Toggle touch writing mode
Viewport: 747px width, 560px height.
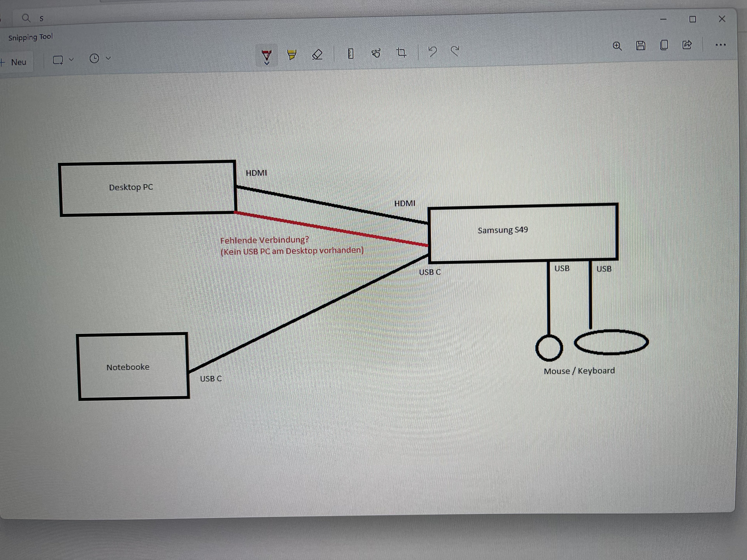(x=376, y=53)
